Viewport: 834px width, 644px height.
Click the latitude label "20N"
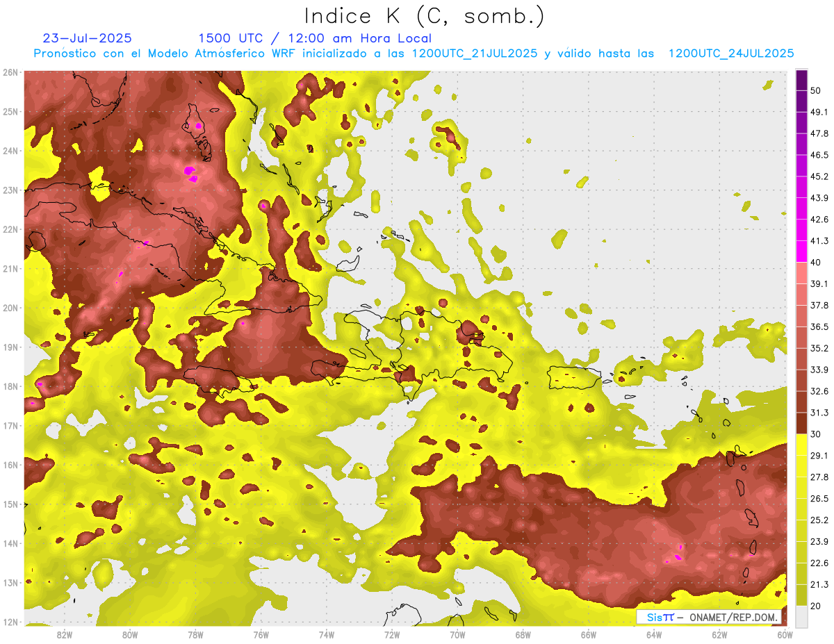point(10,308)
